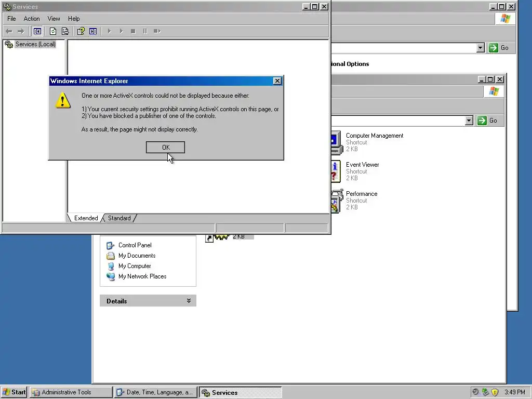Click the Stop Service square icon
Viewport: 532px width, 399px height.
point(133,31)
